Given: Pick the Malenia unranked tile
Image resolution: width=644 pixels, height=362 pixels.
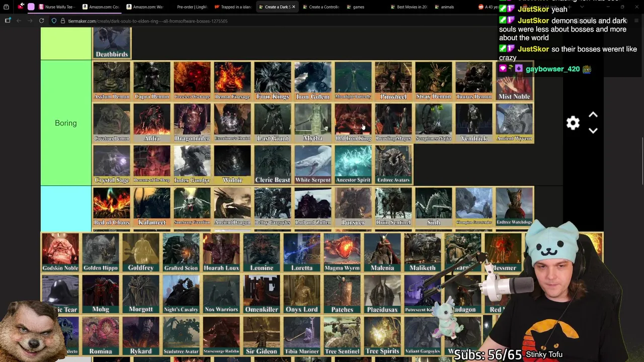Looking at the screenshot, I should pos(382,252).
